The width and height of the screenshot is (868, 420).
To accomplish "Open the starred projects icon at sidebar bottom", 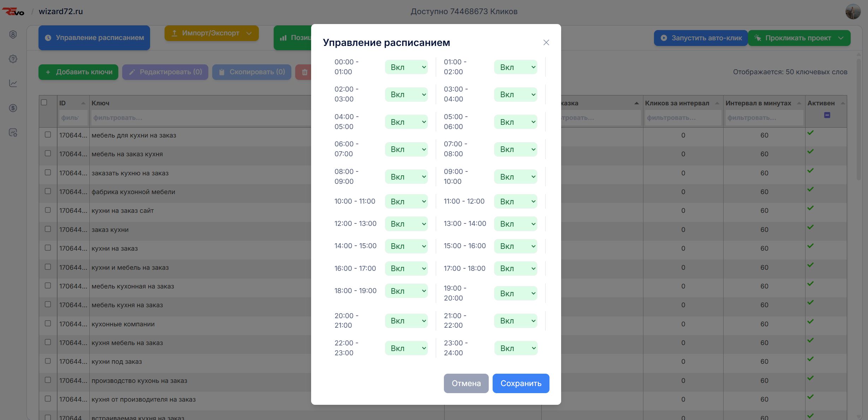I will pyautogui.click(x=13, y=133).
